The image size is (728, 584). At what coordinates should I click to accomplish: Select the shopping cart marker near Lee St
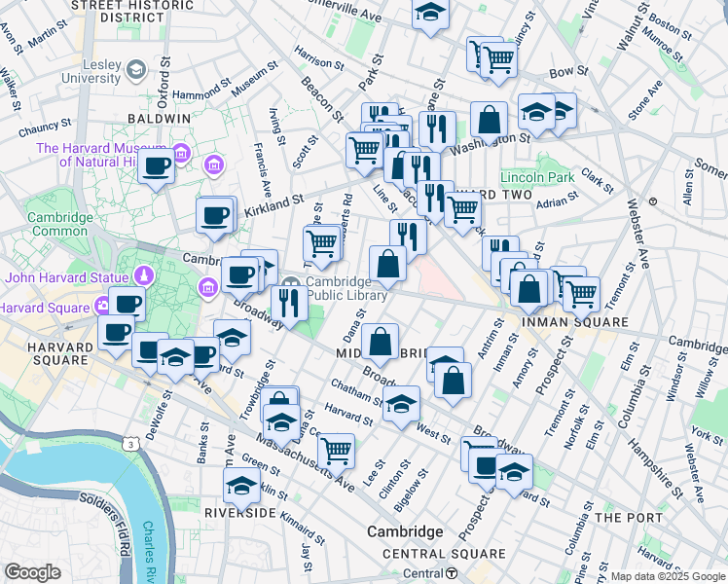(x=336, y=451)
